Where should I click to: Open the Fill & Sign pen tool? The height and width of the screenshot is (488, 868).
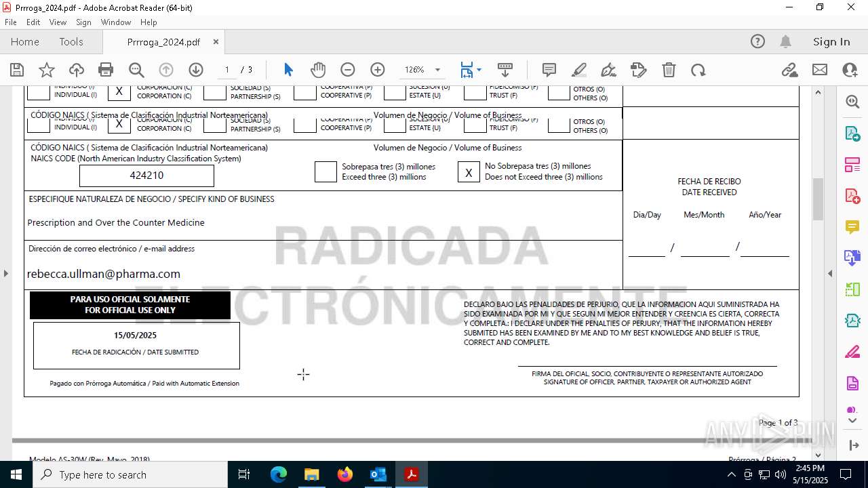click(x=609, y=70)
